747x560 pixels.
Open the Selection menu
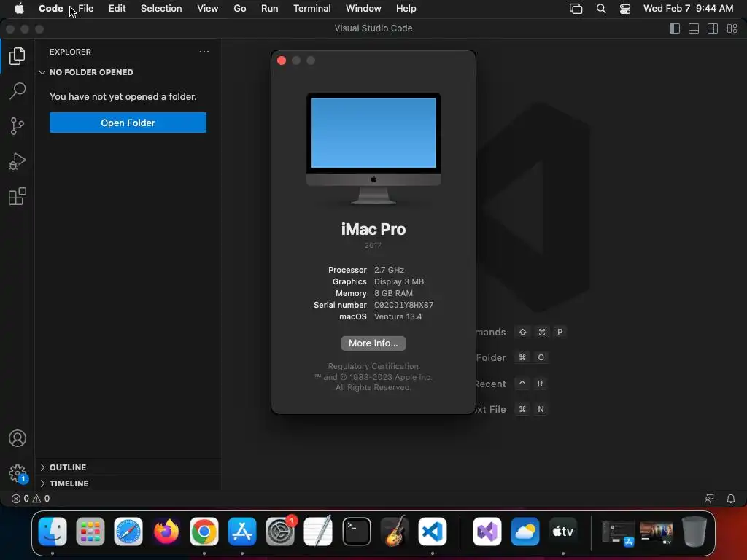[x=161, y=9]
